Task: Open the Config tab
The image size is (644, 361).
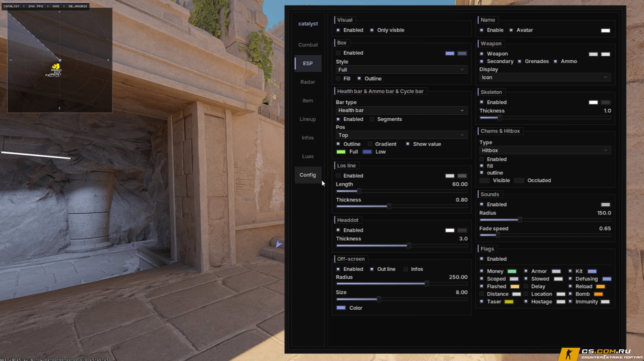Action: [x=308, y=175]
